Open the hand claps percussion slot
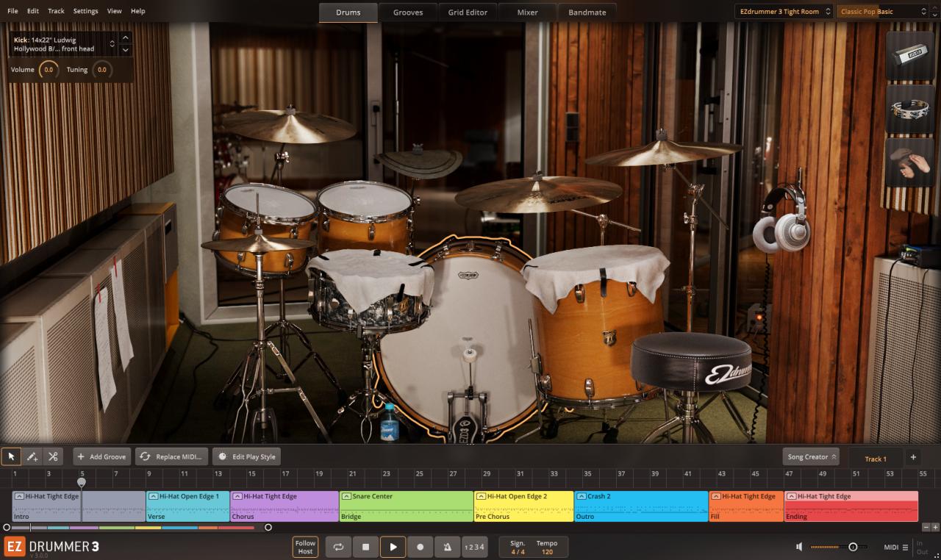Viewport: 941px width, 560px height. tap(909, 162)
